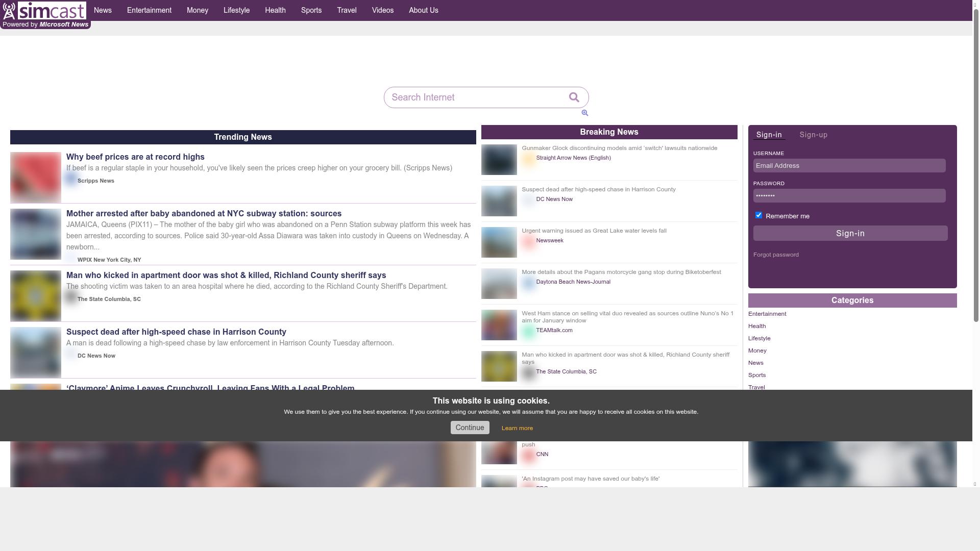Click the Straight Arrow News source icon
Image resolution: width=980 pixels, height=551 pixels.
528,159
